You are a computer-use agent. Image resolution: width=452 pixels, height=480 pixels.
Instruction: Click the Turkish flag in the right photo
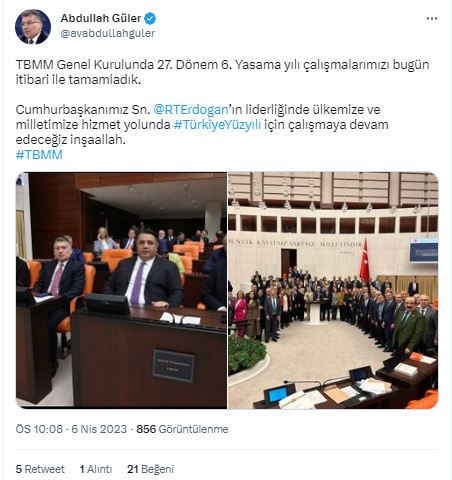pyautogui.click(x=364, y=259)
